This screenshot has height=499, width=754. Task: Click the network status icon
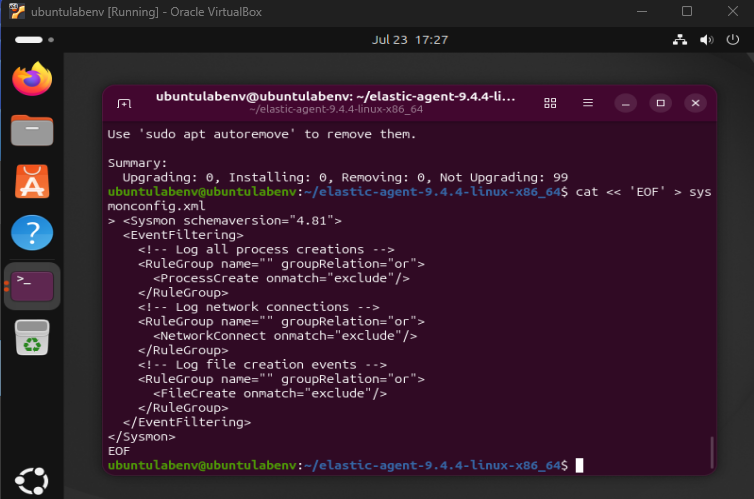680,40
